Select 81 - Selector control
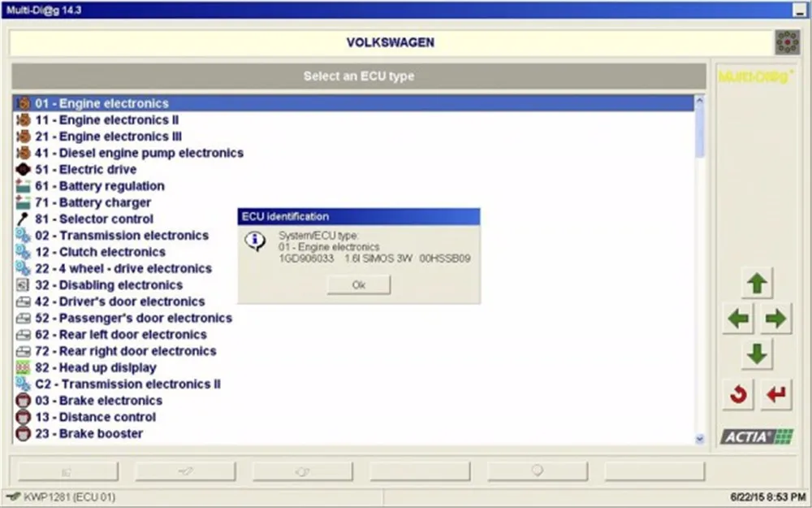The image size is (812, 508). coord(354,219)
